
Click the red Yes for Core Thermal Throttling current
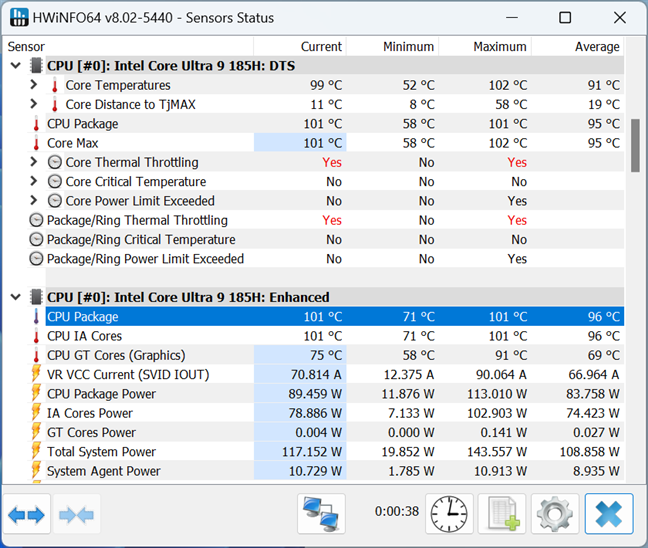point(332,162)
